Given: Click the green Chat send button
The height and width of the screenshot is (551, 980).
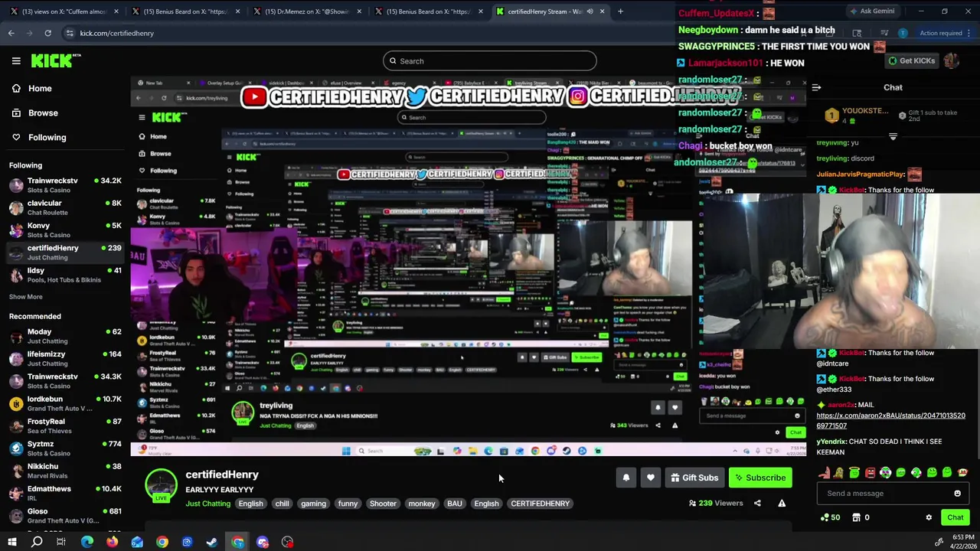Looking at the screenshot, I should 955,517.
